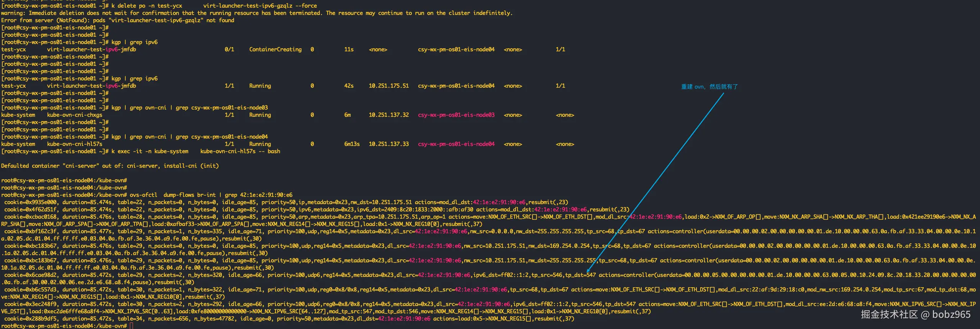The image size is (980, 329).
Task: Click IP 10.251.175.51 in the virt-launcher pod row
Action: 389,86
